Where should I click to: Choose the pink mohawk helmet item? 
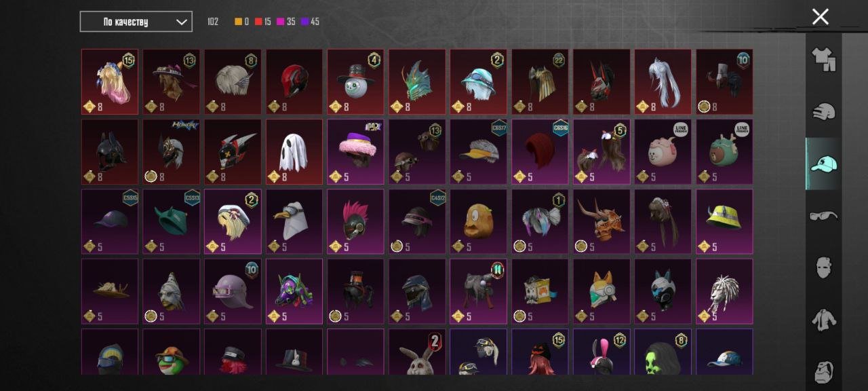[355, 221]
